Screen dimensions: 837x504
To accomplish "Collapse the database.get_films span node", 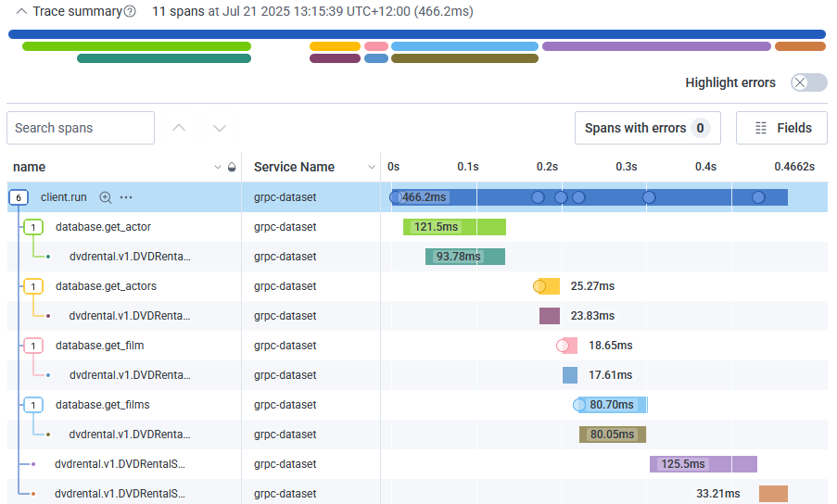I will click(x=33, y=405).
